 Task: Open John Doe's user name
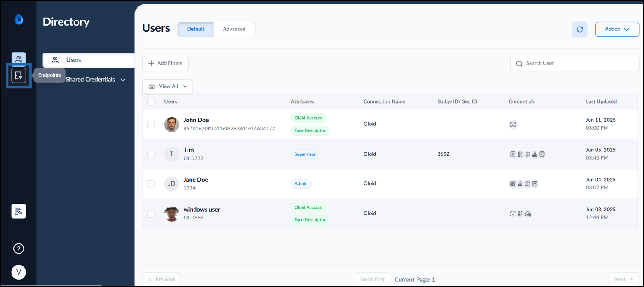(196, 120)
